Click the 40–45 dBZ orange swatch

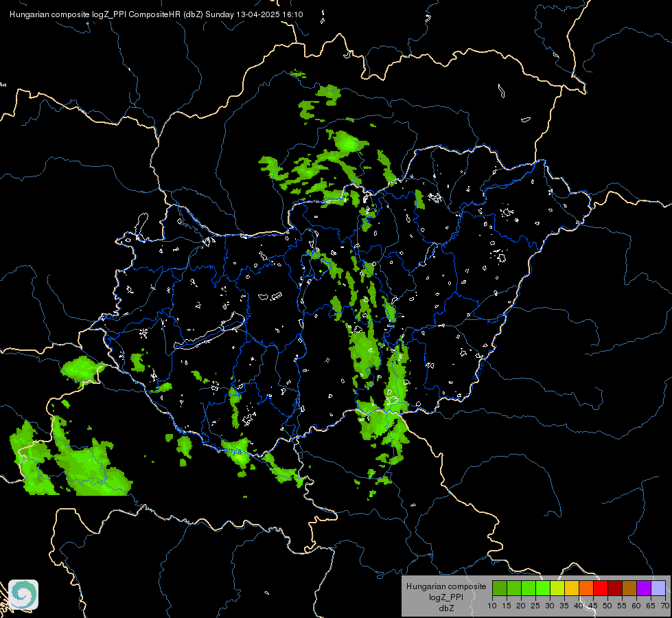(586, 588)
